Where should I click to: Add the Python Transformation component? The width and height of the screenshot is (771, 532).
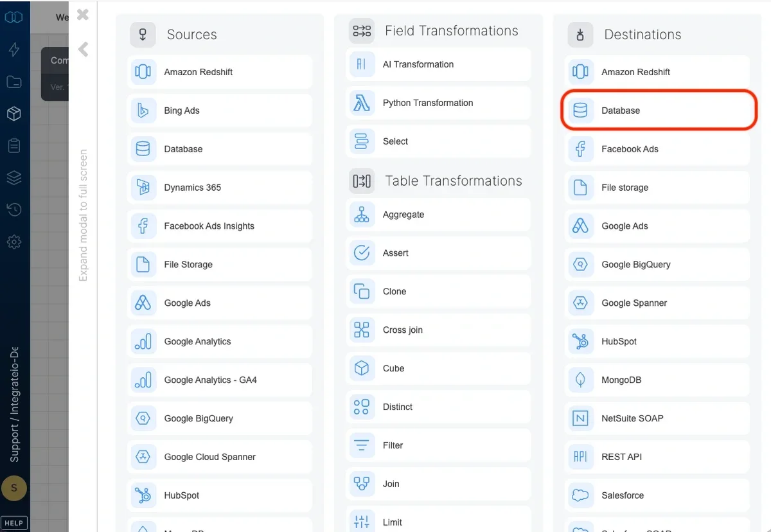[x=438, y=103]
